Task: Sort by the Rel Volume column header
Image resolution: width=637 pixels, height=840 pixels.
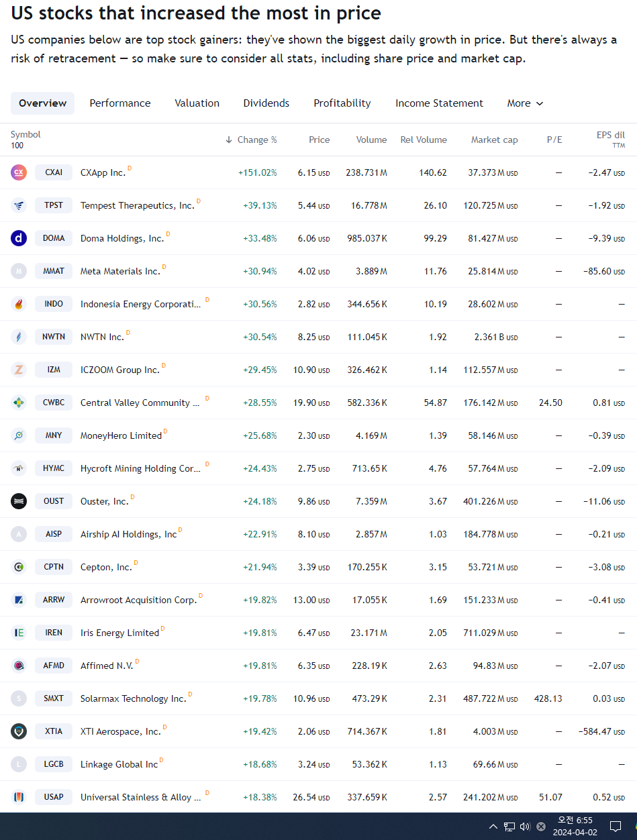Action: 424,140
